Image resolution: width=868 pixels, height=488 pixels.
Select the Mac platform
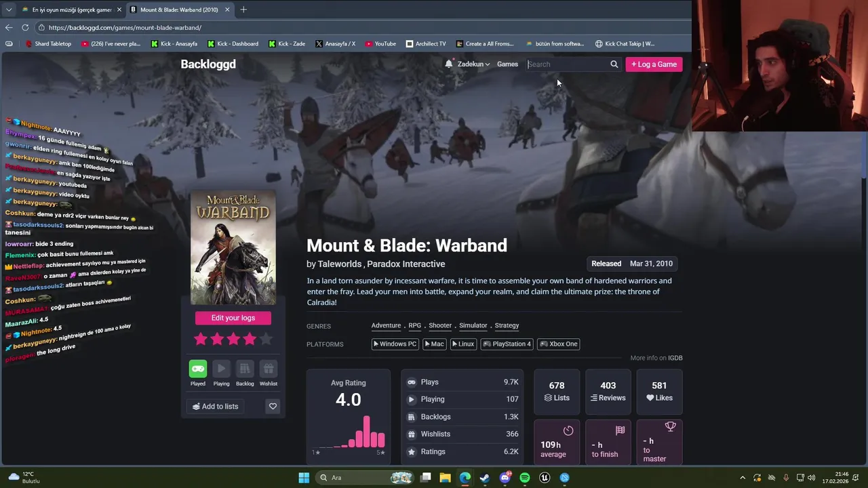(x=435, y=344)
